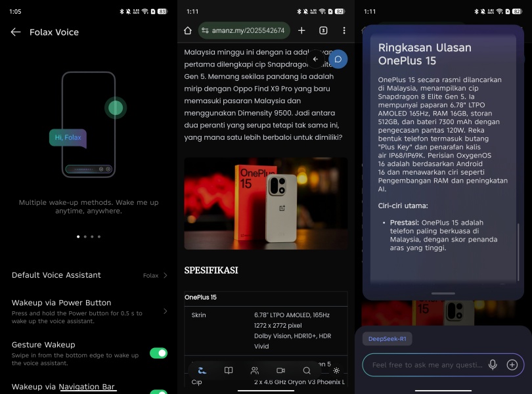
Task: Go back from Folax Voice settings
Action: coord(16,32)
